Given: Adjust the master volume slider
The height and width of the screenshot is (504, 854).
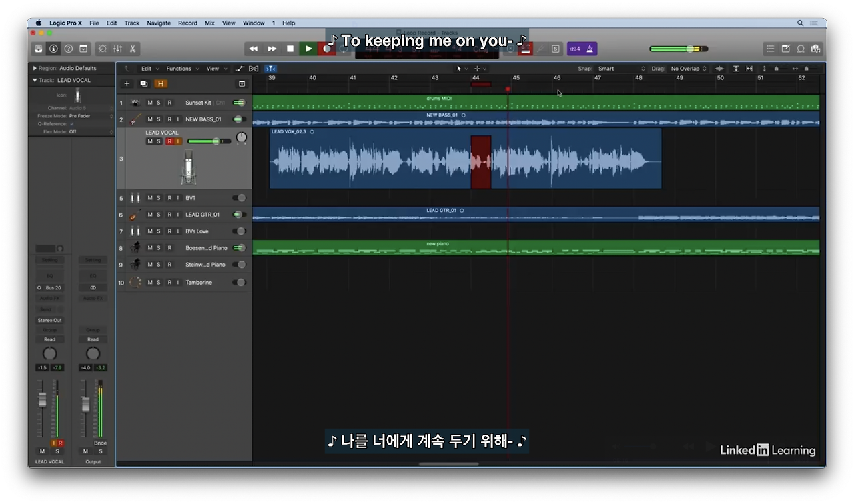Looking at the screenshot, I should pos(679,49).
